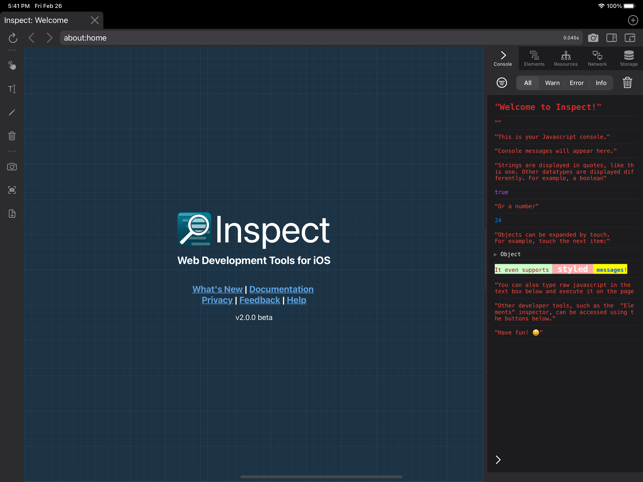Viewport: 643px width, 482px height.
Task: Select the Error filter segment
Action: pos(576,83)
